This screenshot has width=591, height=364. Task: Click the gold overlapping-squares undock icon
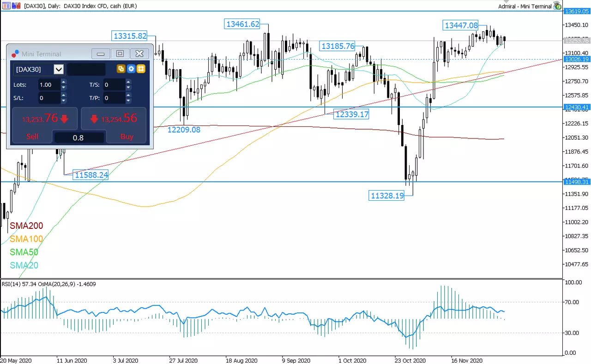click(x=121, y=69)
